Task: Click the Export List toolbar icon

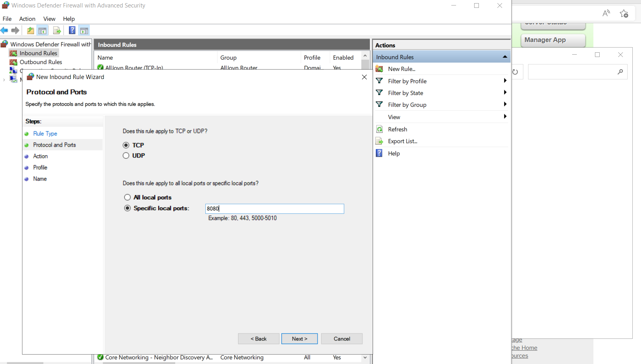Action: 57,30
